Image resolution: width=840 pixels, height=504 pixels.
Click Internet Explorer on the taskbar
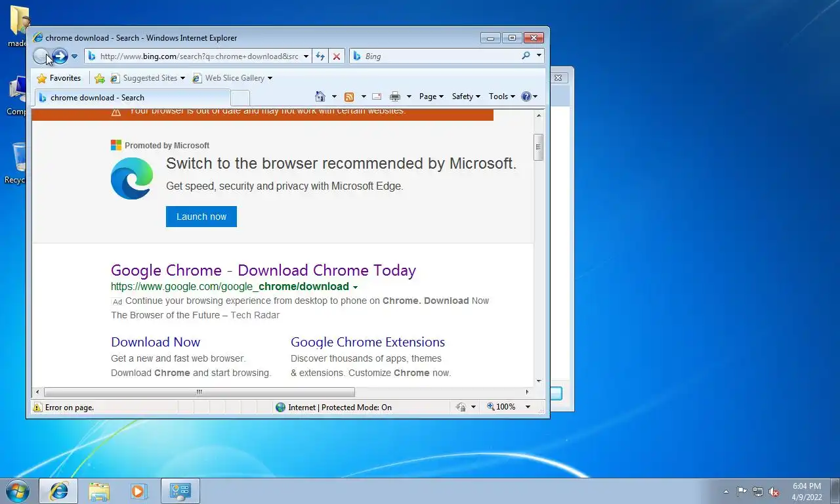click(x=58, y=491)
